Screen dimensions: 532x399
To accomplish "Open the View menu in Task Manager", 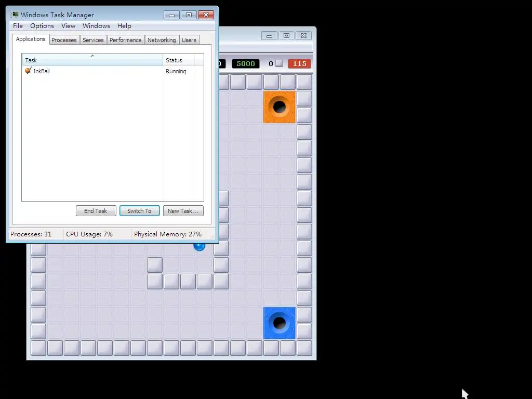I will click(x=68, y=26).
